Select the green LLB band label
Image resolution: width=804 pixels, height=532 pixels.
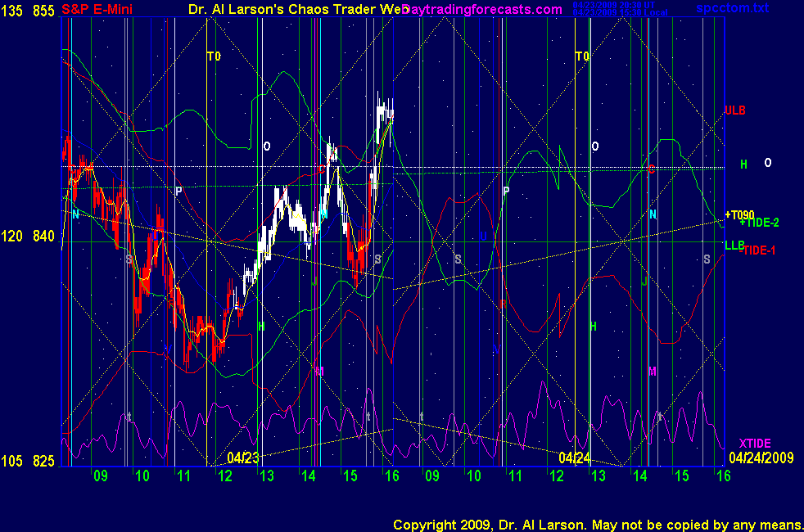pyautogui.click(x=734, y=245)
